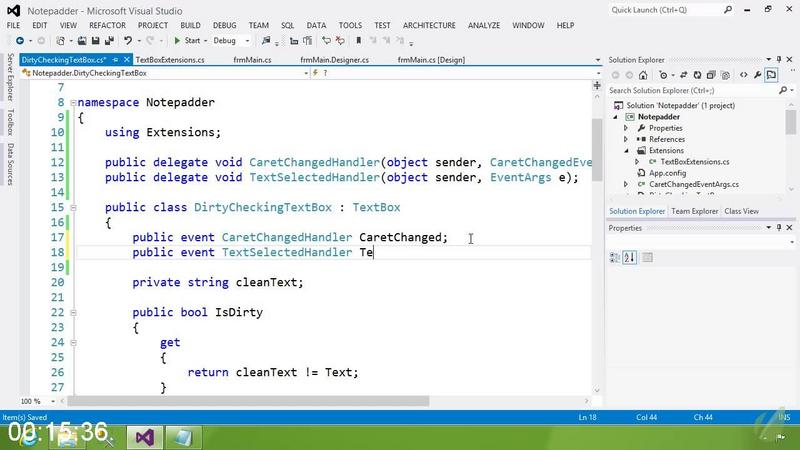The image size is (800, 450).
Task: Click the Refresh icon in Solution Explorer
Action: (x=697, y=75)
